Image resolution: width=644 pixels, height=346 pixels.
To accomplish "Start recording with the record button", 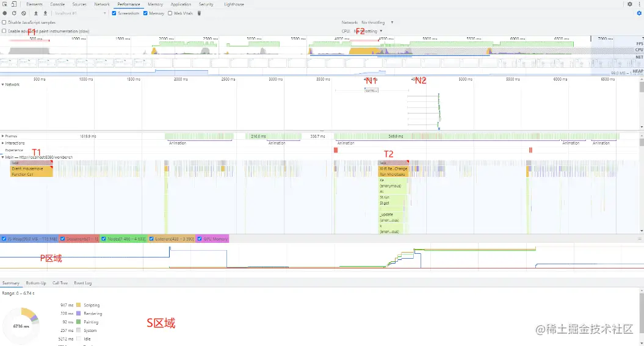I will [x=5, y=13].
